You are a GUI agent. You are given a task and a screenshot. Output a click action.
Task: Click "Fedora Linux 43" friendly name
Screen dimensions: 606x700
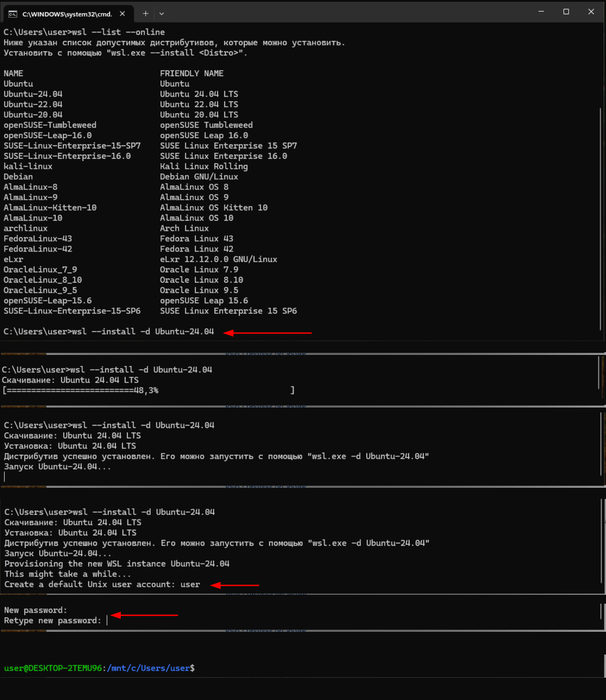197,239
